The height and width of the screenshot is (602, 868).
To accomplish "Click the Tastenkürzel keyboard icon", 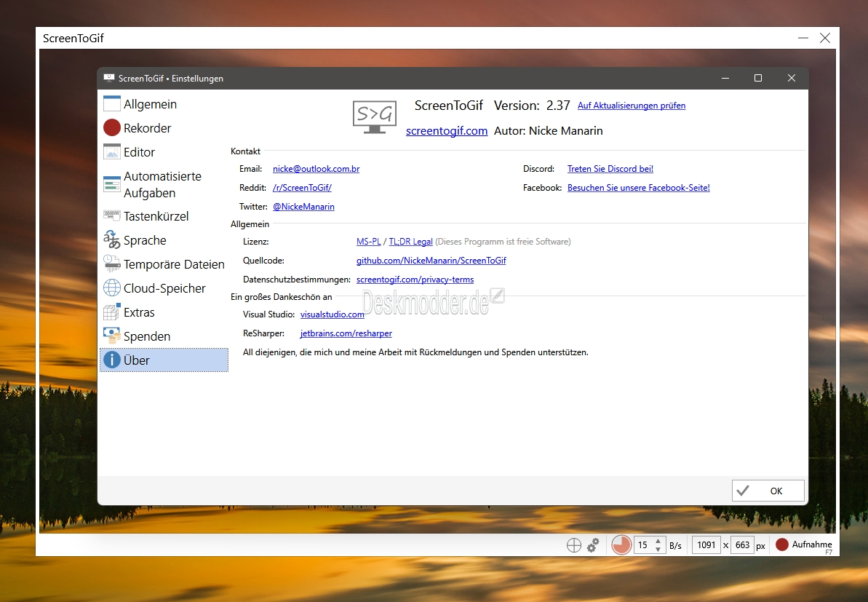I will (112, 215).
